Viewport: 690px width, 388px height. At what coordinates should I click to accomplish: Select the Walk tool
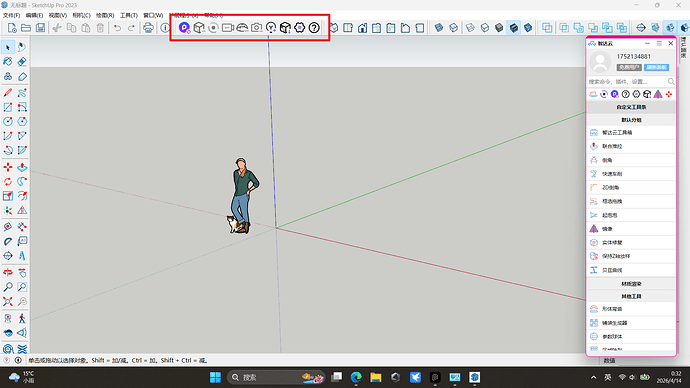point(22,318)
